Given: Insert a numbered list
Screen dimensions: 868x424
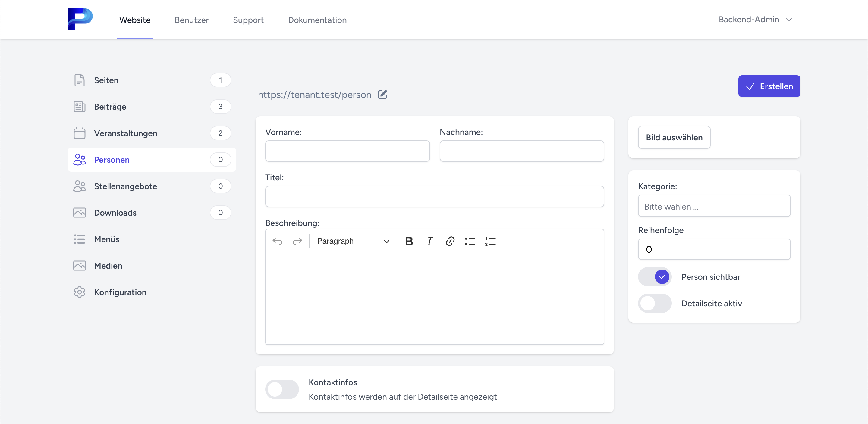Looking at the screenshot, I should (490, 241).
